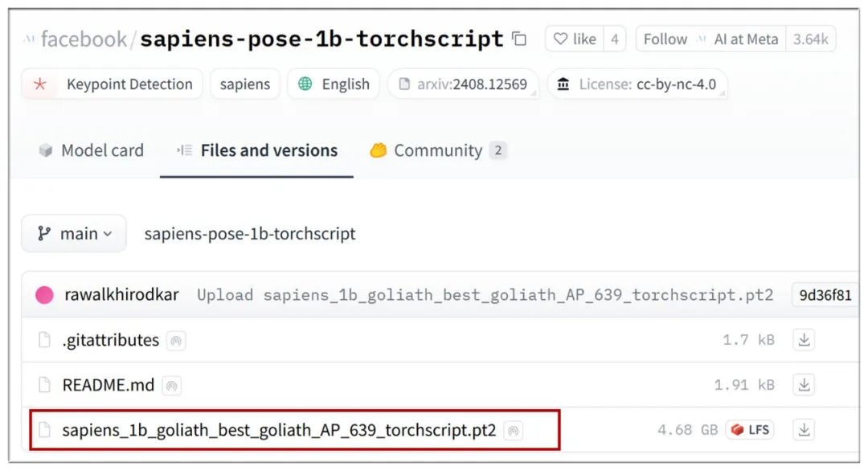Click the 4.68 GB file size
The height and width of the screenshot is (471, 868).
[687, 430]
